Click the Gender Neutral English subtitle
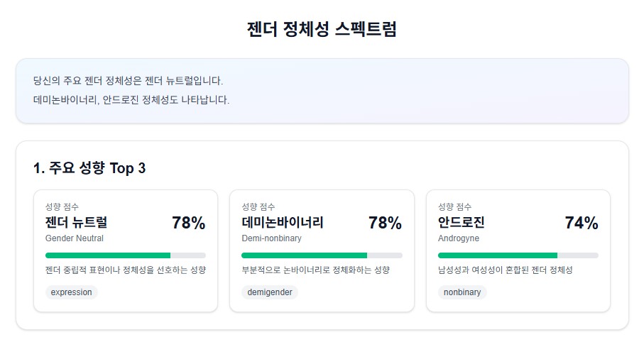 point(74,238)
